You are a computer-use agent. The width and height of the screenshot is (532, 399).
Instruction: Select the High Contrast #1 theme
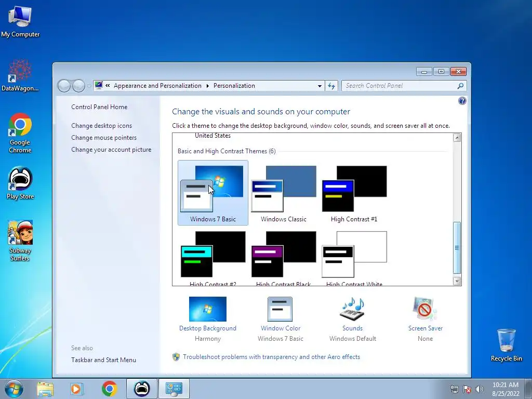(354, 193)
